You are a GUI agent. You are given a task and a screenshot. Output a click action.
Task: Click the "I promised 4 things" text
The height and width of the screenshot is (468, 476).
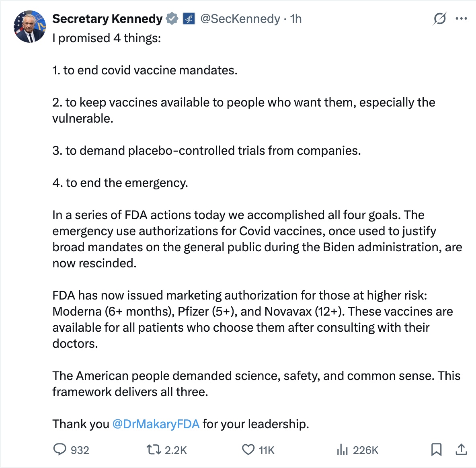[x=107, y=38]
